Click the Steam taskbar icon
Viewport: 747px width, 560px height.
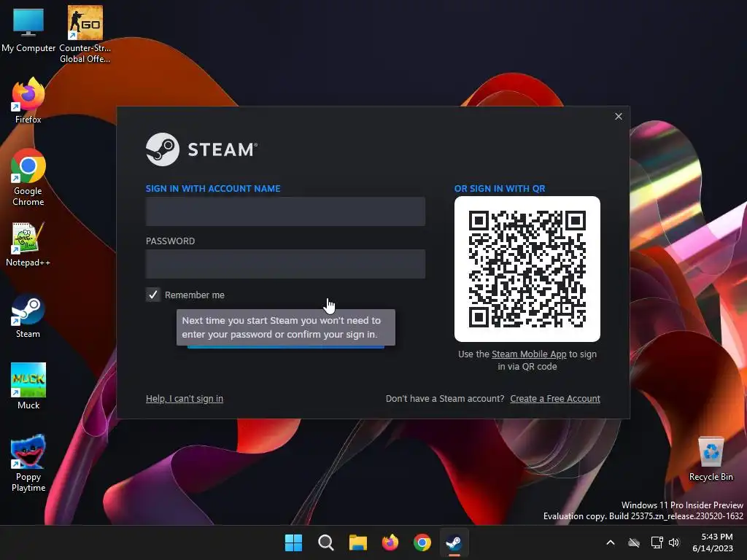[454, 542]
